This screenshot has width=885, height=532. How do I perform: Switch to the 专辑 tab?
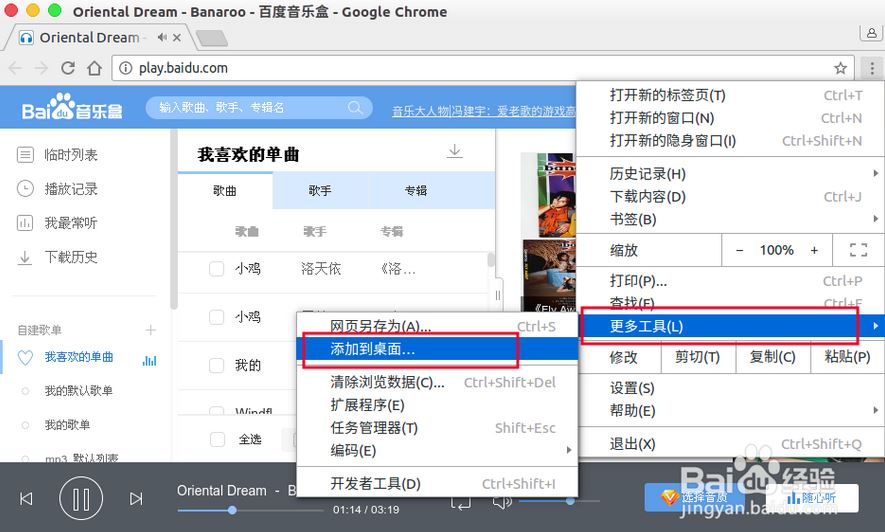[x=416, y=191]
